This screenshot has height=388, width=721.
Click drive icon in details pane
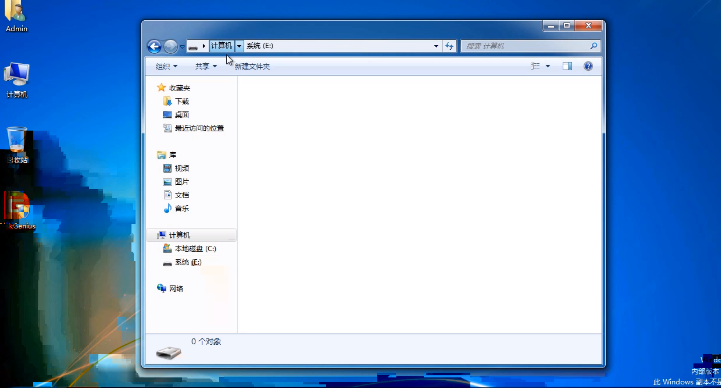[168, 353]
